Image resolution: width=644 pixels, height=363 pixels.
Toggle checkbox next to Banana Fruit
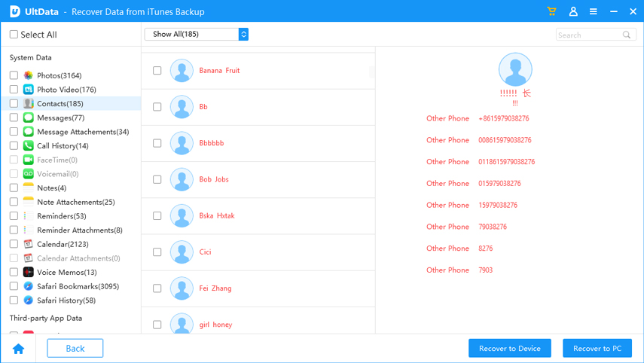(x=157, y=71)
